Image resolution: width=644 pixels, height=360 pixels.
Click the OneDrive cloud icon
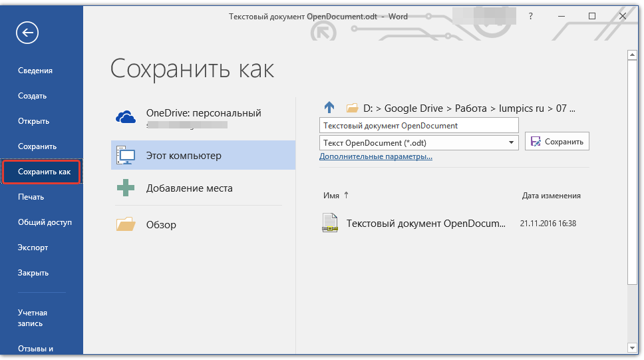[x=126, y=117]
